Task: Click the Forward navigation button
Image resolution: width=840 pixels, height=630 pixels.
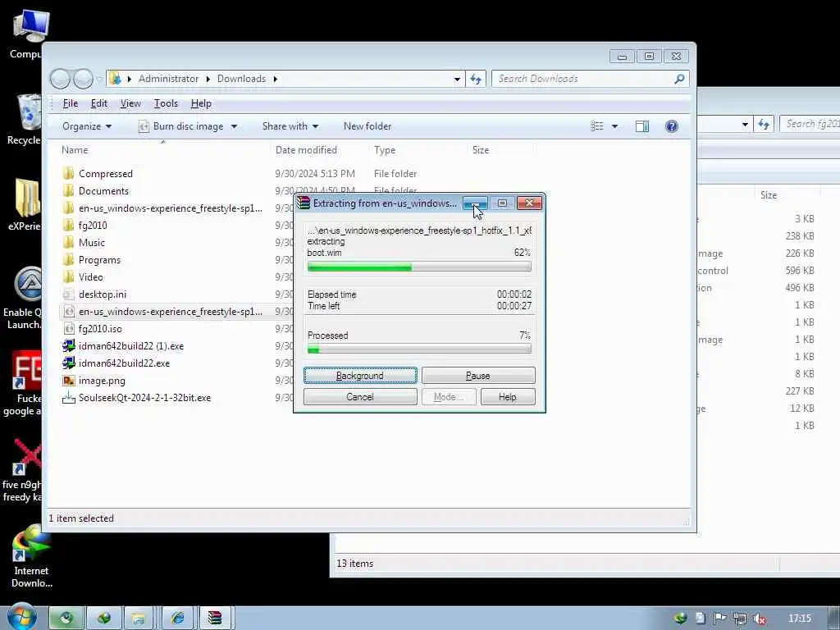Action: coord(83,79)
